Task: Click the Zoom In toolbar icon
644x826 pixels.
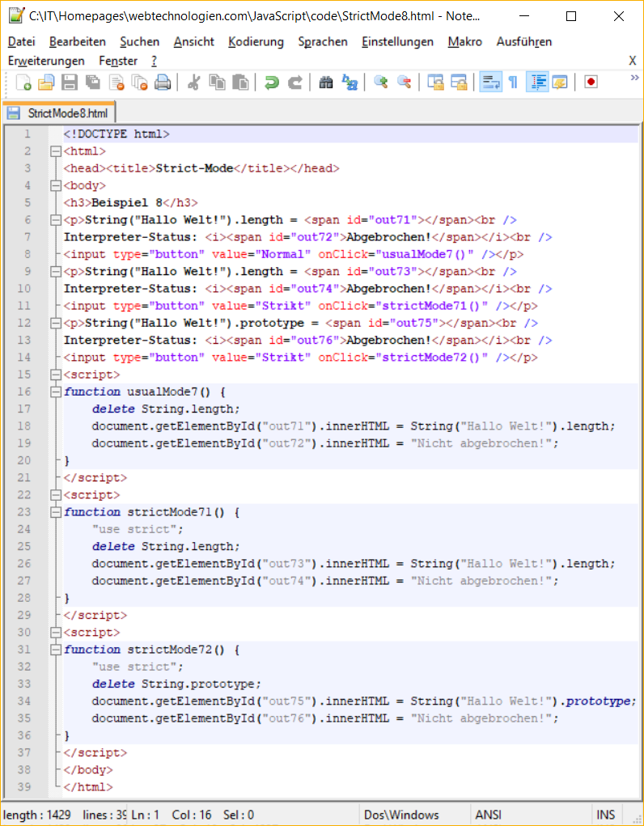Action: (380, 82)
